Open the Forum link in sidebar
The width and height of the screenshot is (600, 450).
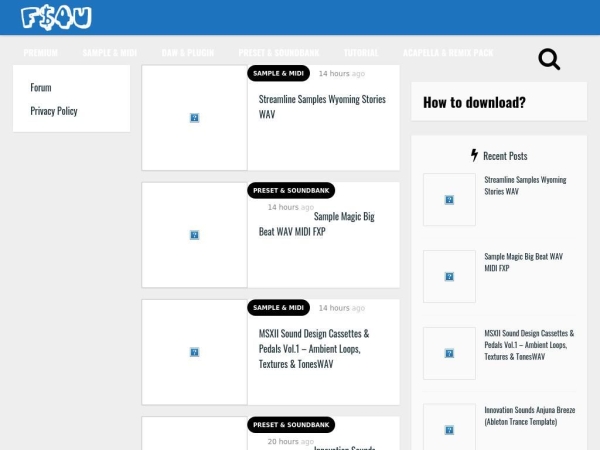click(x=41, y=88)
